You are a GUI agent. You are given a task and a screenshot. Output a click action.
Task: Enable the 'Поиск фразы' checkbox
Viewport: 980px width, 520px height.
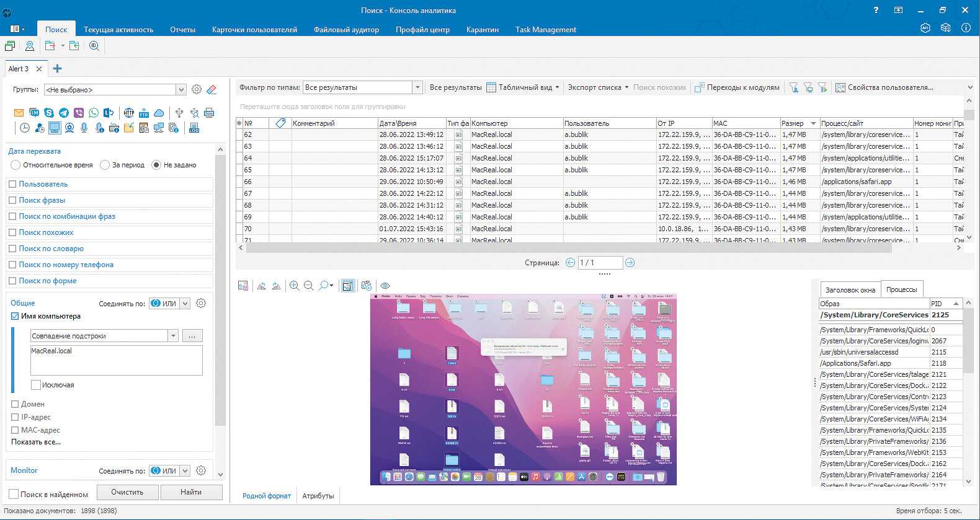(12, 200)
